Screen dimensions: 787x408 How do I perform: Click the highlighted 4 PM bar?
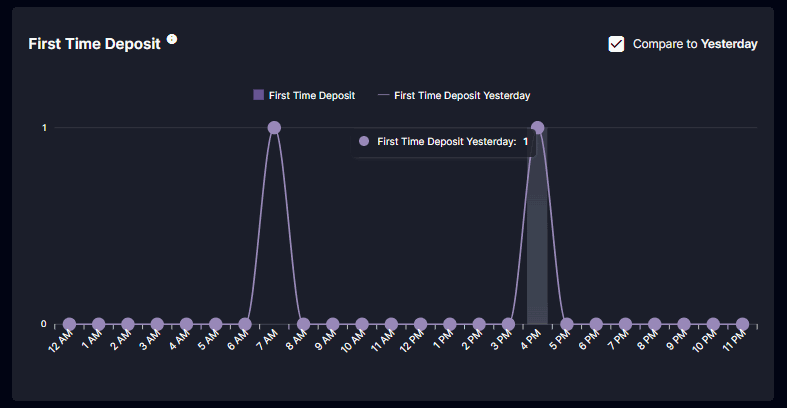[x=537, y=226]
